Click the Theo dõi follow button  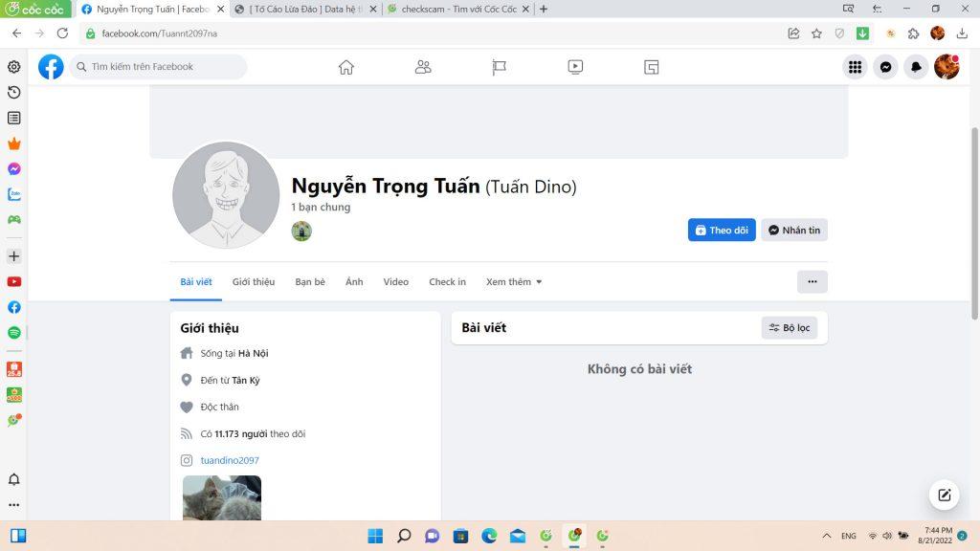(x=721, y=231)
